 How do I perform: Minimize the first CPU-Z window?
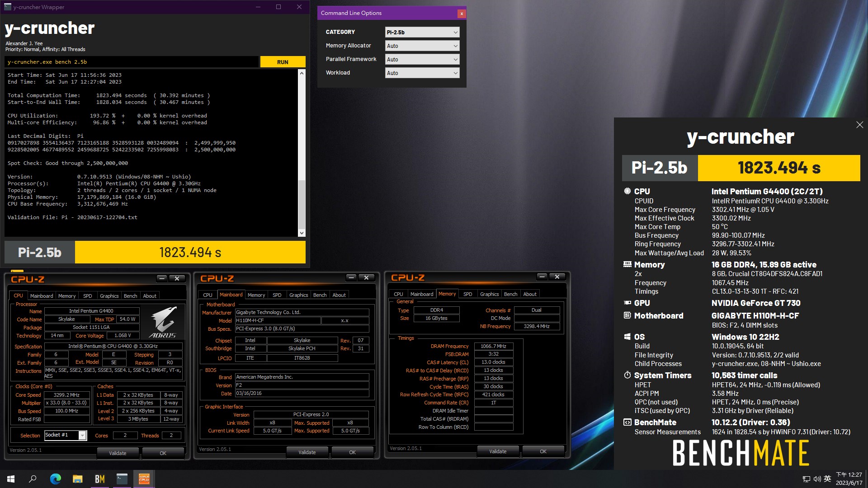pos(162,278)
